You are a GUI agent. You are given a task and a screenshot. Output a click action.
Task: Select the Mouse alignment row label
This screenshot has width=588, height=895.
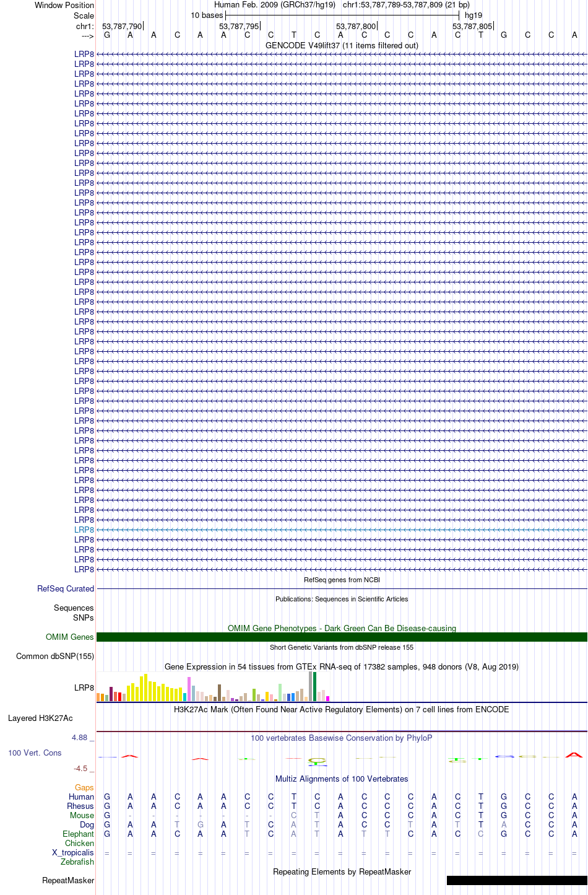[82, 815]
